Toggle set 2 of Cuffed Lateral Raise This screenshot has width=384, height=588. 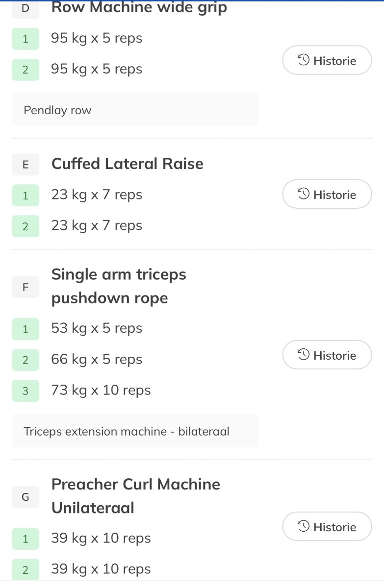[26, 226]
